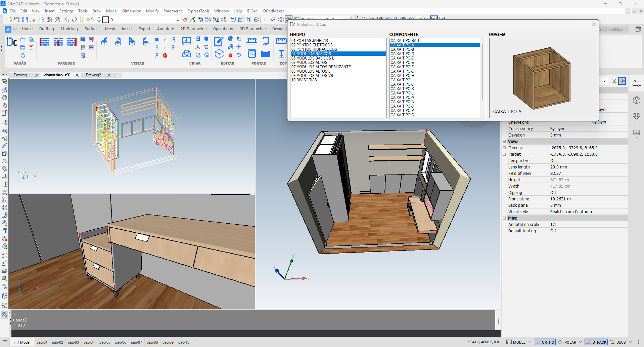Open the properties sliders panel icon
Image resolution: width=644 pixels, height=347 pixels.
coord(636,83)
